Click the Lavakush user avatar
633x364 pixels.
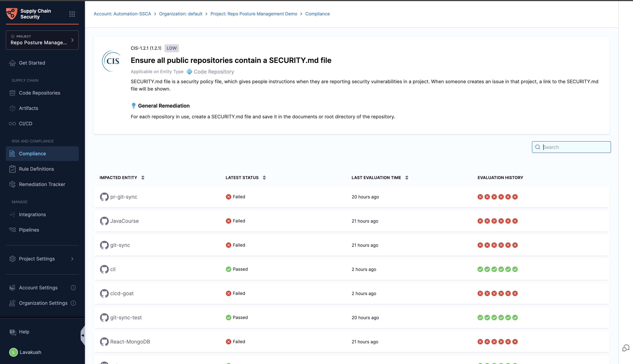14,352
